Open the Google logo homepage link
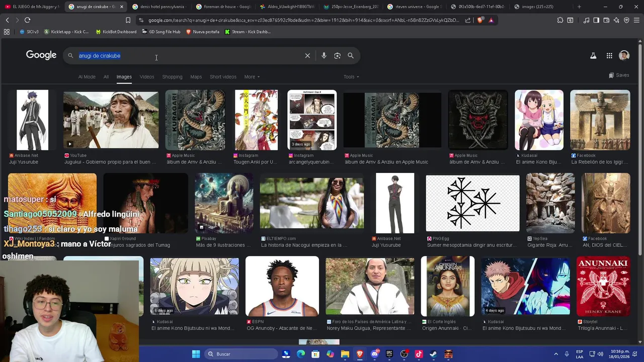 click(41, 55)
